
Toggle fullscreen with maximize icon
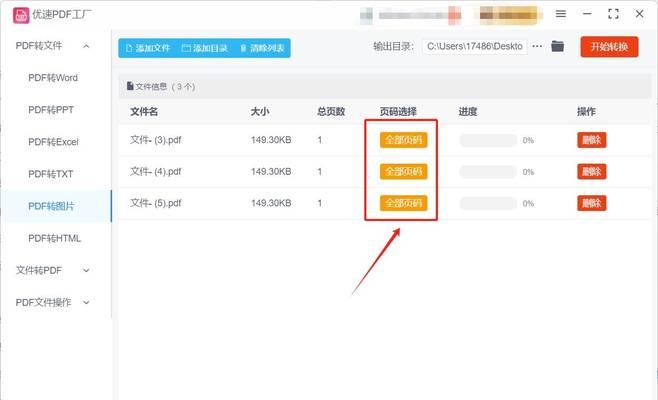613,14
